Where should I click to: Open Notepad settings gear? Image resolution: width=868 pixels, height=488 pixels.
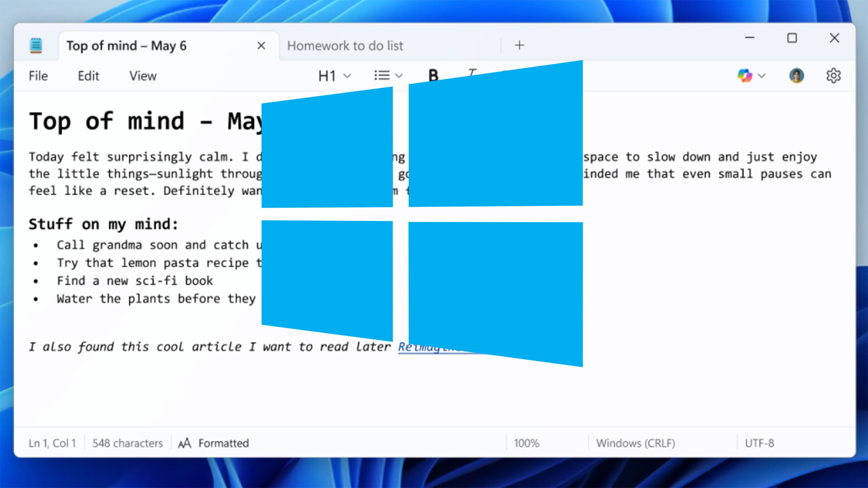tap(833, 76)
